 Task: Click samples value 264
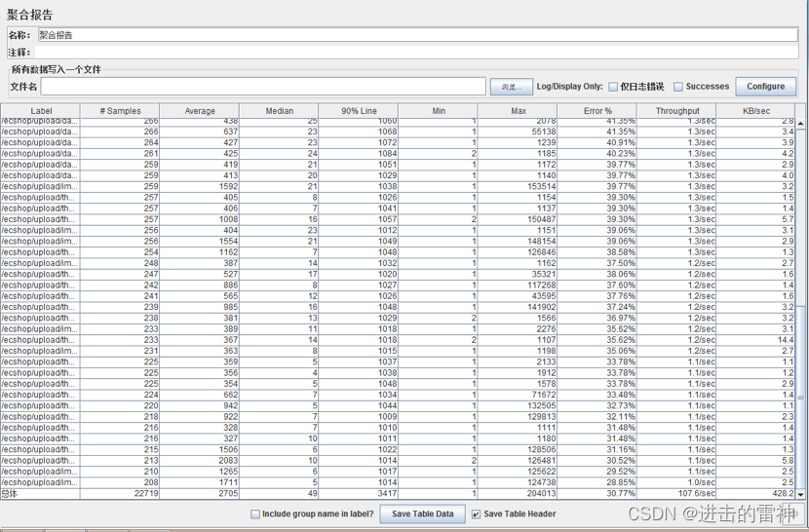coord(151,142)
